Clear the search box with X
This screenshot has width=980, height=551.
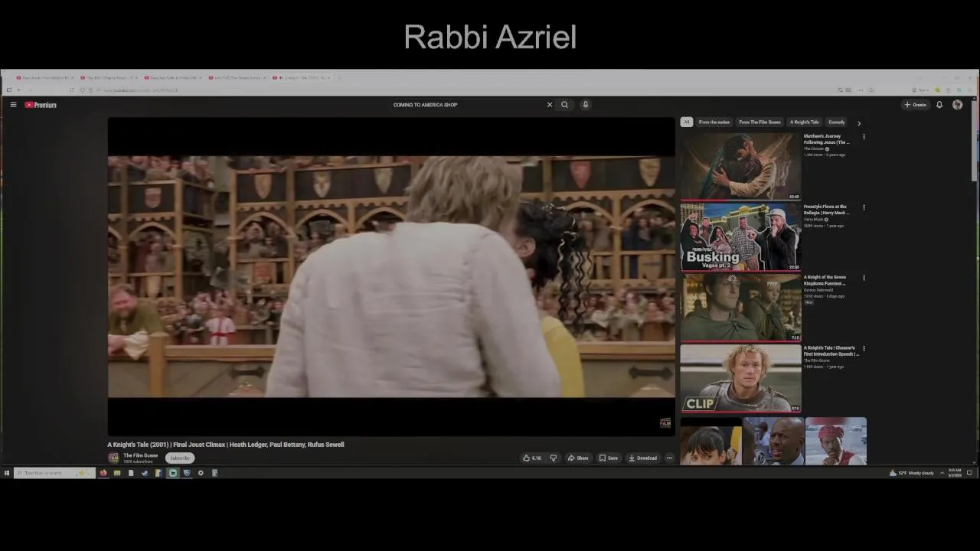(549, 105)
